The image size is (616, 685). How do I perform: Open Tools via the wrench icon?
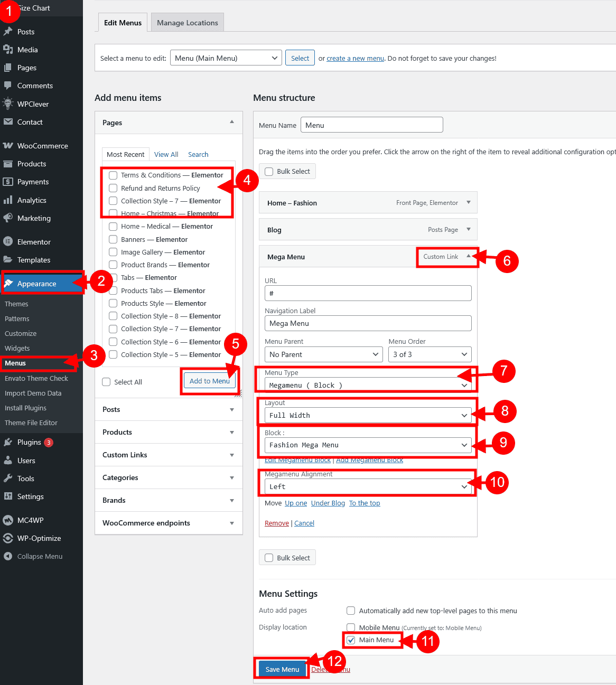8,478
